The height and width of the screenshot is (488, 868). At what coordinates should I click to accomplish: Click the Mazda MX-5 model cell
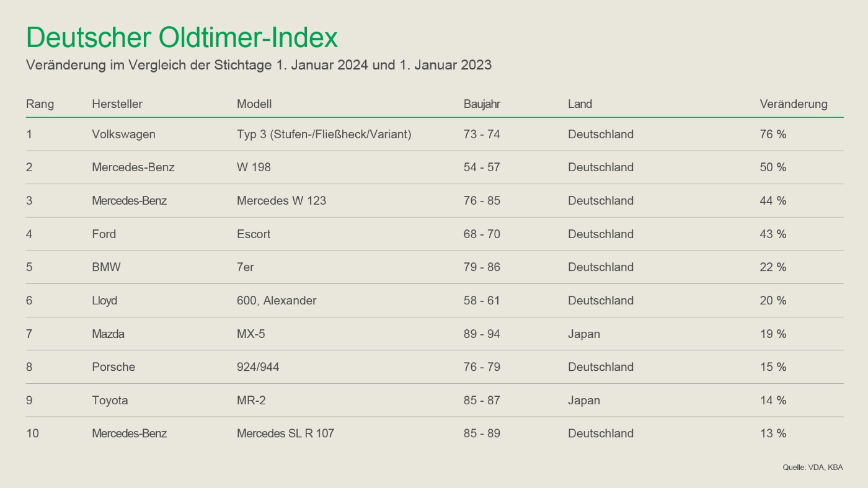[251, 334]
